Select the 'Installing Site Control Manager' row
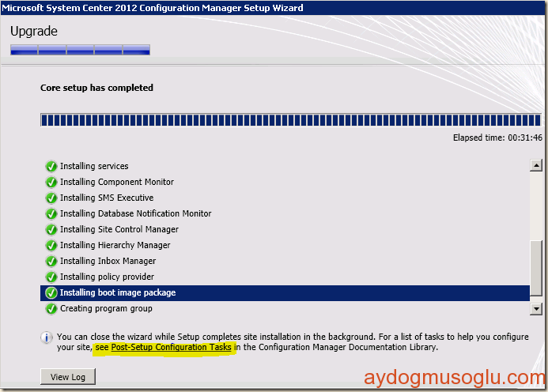Image resolution: width=548 pixels, height=392 pixels. (285, 229)
